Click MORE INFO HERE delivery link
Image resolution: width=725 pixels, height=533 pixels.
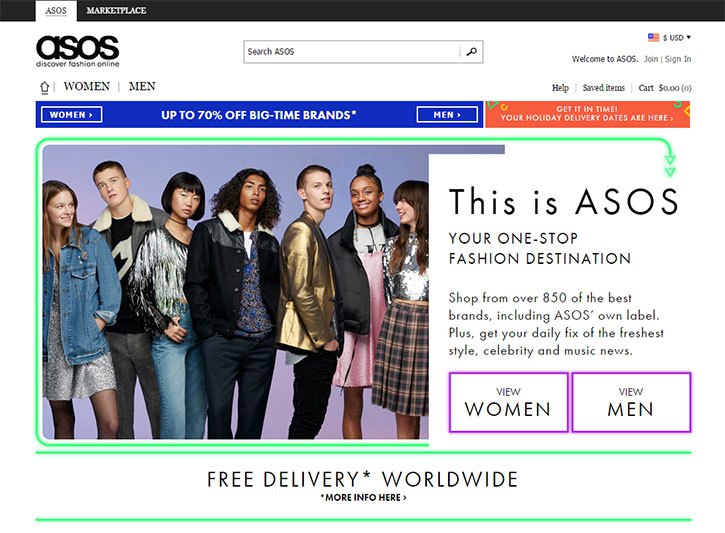click(364, 497)
